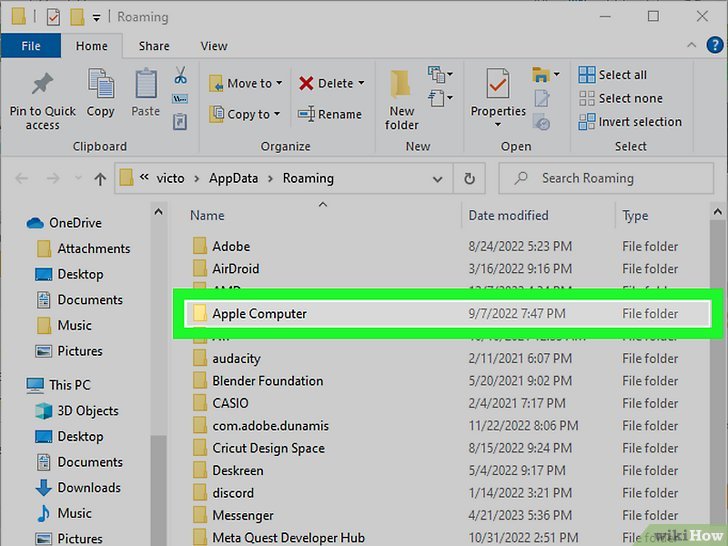Image resolution: width=728 pixels, height=546 pixels.
Task: Expand the Properties dropdown arrow
Action: point(498,124)
